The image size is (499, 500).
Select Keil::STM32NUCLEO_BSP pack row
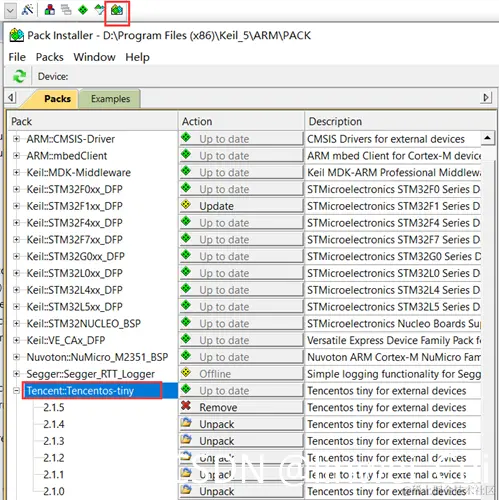[84, 323]
